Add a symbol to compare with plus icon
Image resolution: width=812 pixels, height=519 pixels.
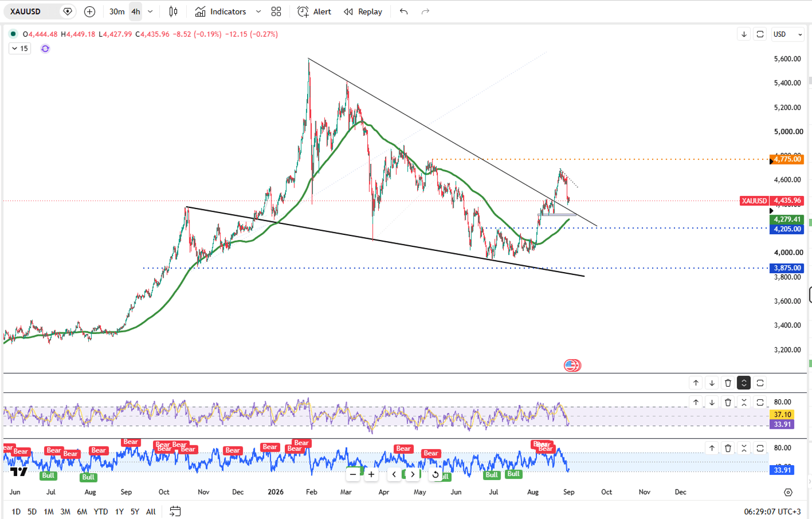pos(90,11)
